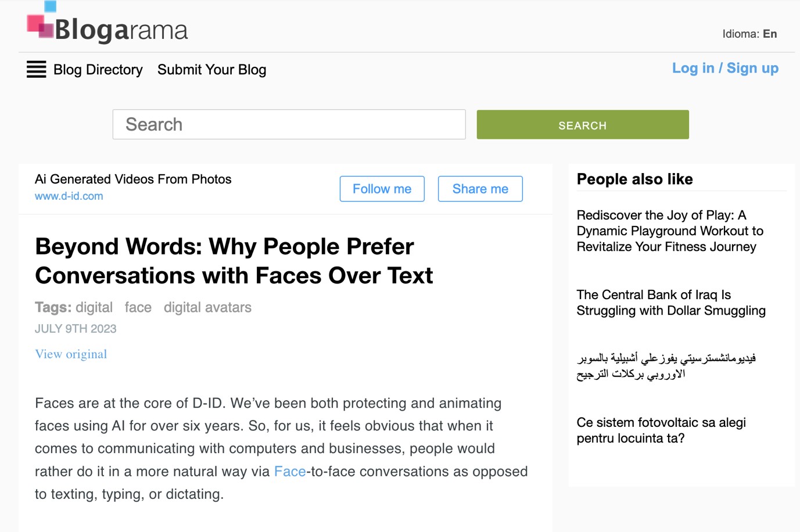800x532 pixels.
Task: Change the Idioma language selector
Action: click(x=749, y=34)
